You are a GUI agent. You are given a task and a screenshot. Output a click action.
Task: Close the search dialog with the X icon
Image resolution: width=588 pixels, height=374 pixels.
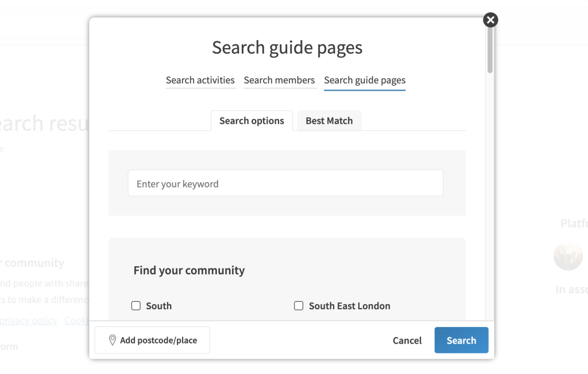(x=490, y=20)
